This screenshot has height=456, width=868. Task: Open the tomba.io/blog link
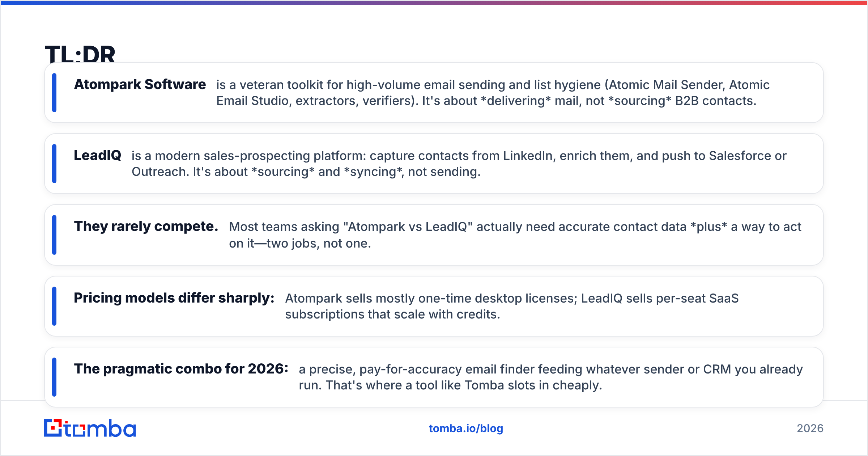tap(466, 428)
